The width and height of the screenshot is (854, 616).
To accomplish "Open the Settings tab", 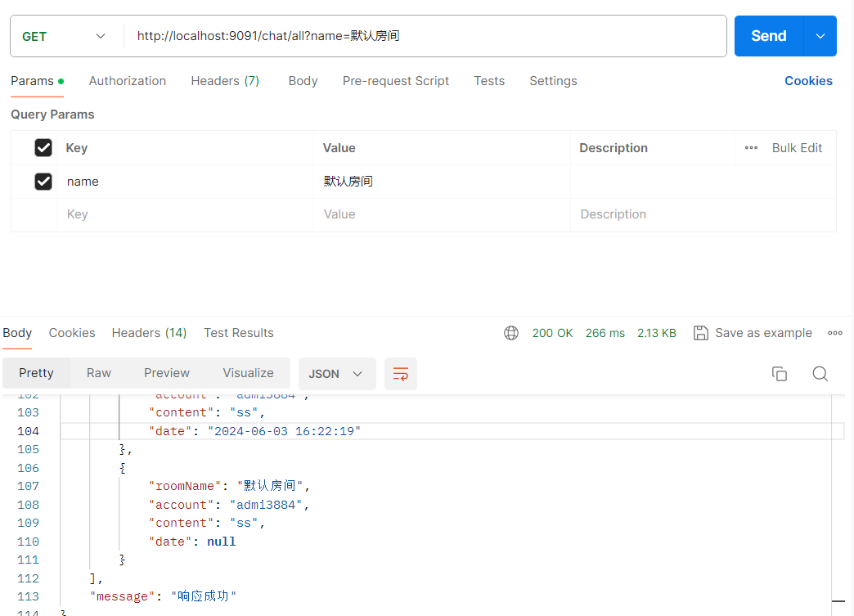I will pos(553,81).
